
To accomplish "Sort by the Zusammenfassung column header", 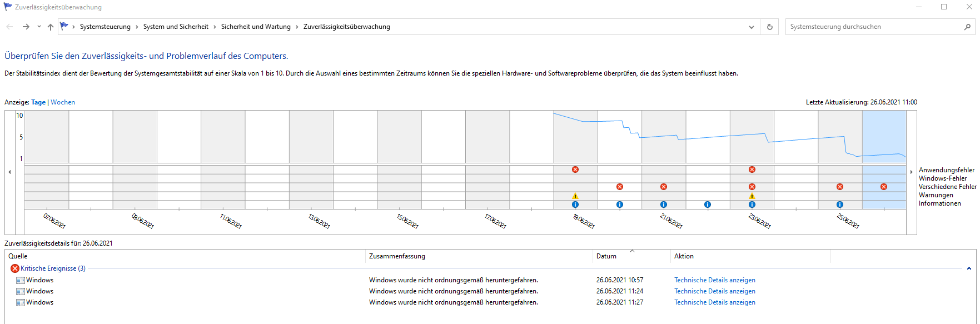I will 480,256.
